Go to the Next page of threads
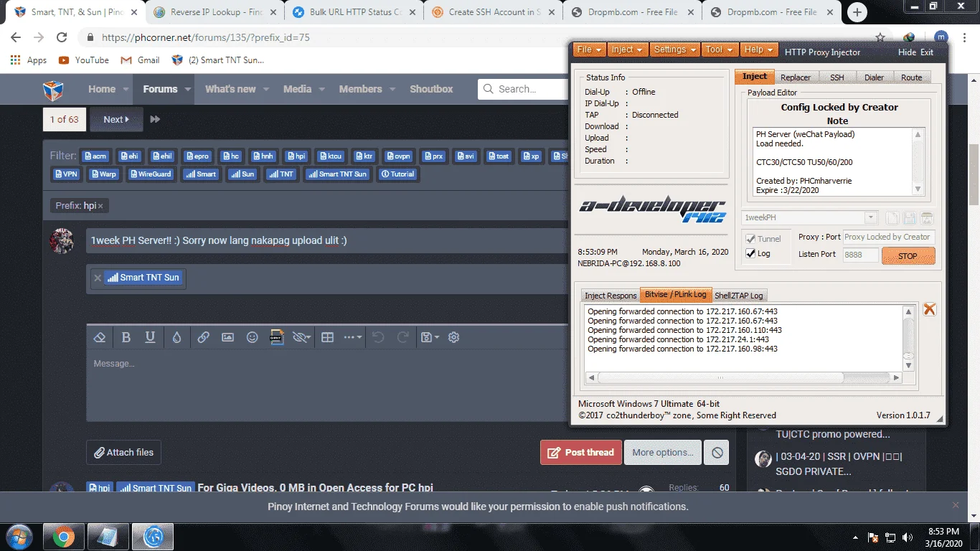 coord(116,119)
